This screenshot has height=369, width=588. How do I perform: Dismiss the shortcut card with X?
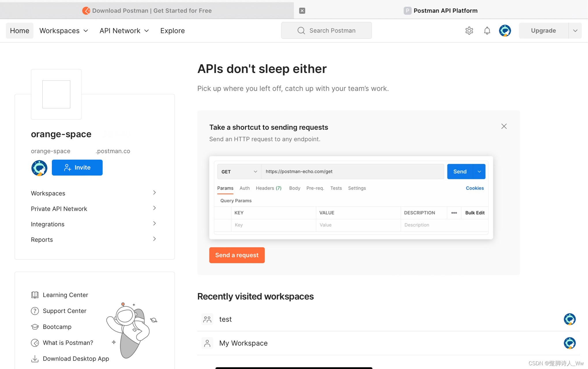[504, 126]
